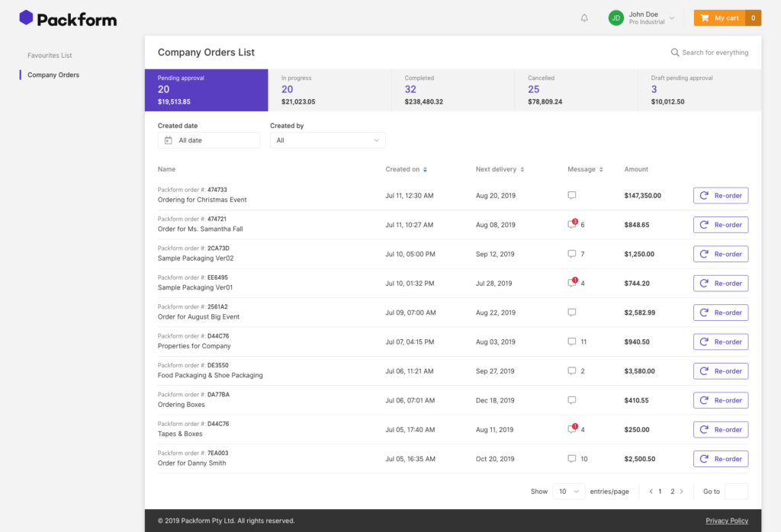Open message icon for Tapes & Boxes order

pyautogui.click(x=572, y=429)
